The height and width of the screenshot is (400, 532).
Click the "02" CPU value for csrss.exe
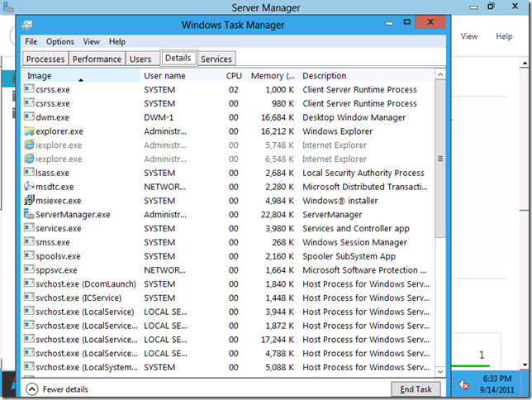[234, 89]
